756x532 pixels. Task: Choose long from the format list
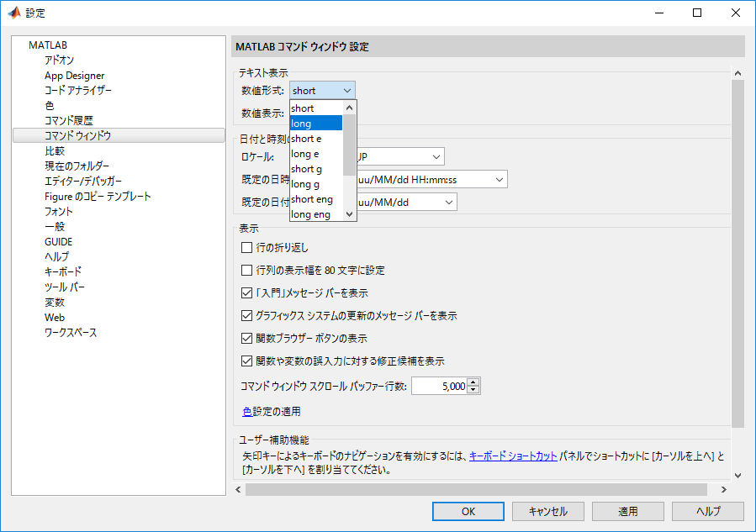[316, 124]
